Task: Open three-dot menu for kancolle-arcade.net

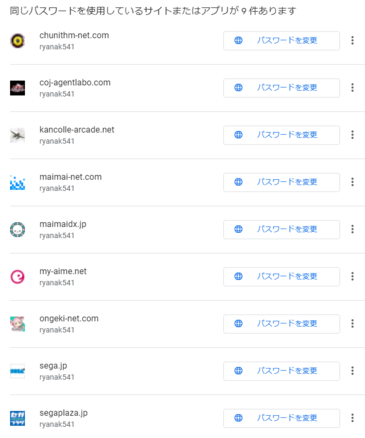Action: [352, 135]
